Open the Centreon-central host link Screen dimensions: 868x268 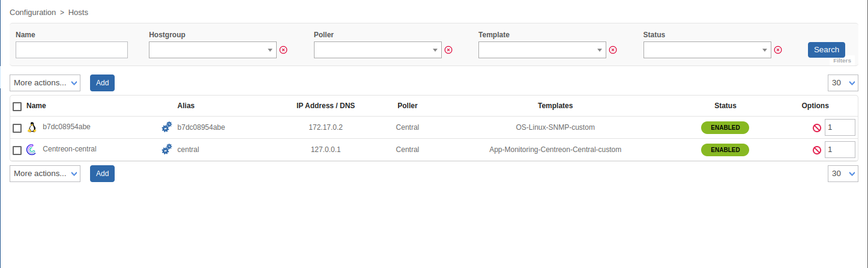(x=70, y=149)
